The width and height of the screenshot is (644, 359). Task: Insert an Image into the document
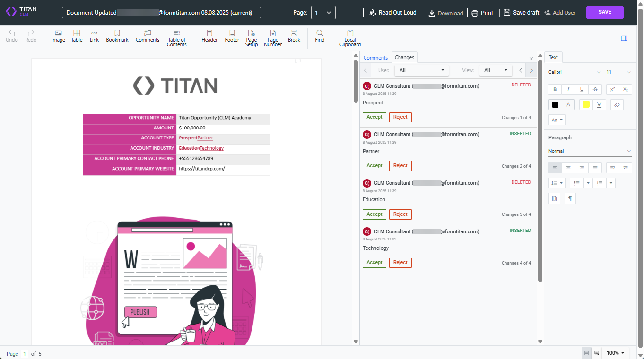point(58,36)
